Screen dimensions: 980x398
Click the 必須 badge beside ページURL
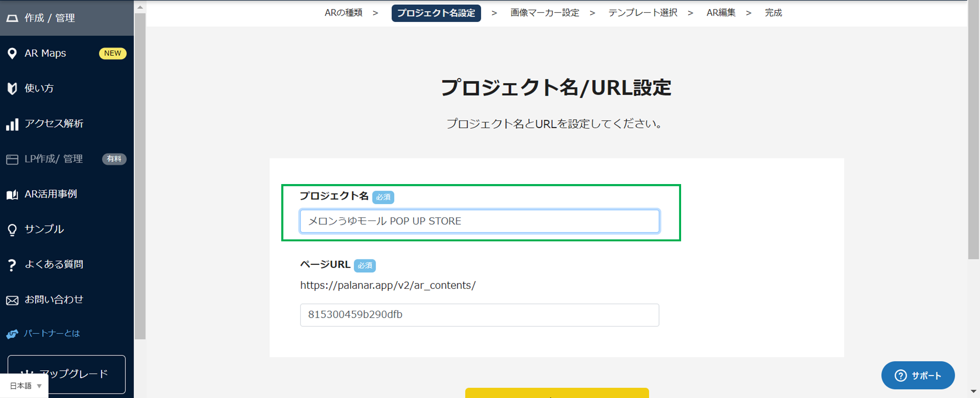coord(365,265)
